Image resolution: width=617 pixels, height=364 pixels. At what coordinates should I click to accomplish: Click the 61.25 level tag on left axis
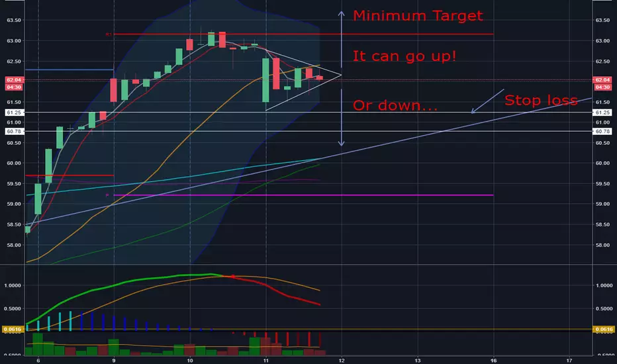point(14,113)
